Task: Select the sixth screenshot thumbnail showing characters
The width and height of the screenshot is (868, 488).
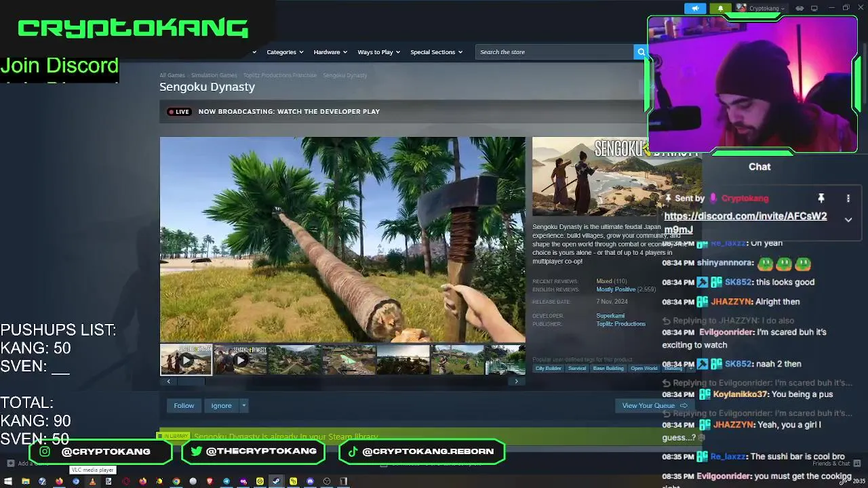Action: click(457, 360)
